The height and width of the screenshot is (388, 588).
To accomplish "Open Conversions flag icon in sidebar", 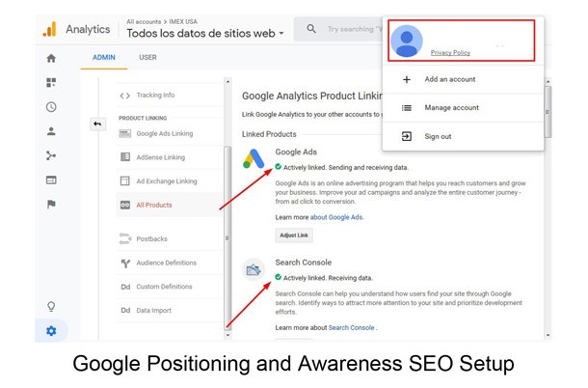I will click(51, 204).
